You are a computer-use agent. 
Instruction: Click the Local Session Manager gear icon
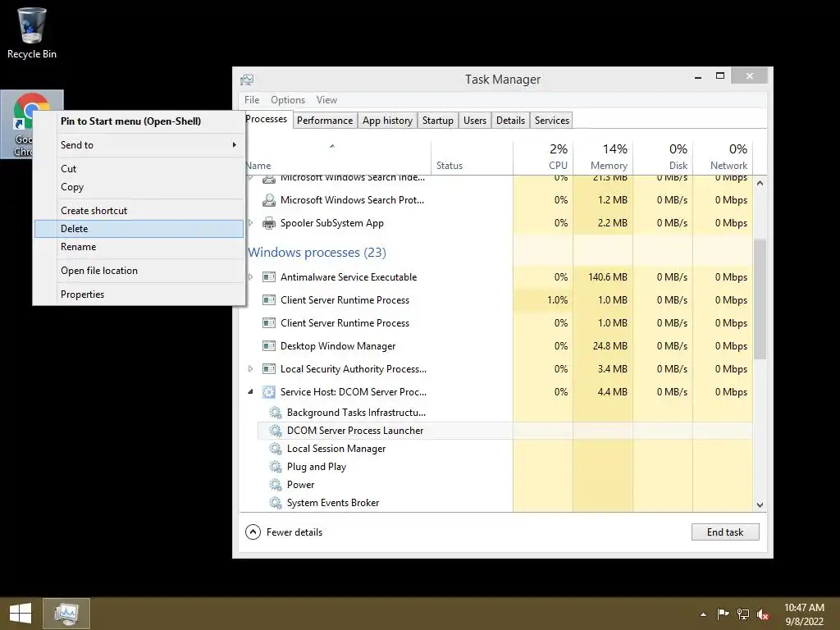276,449
